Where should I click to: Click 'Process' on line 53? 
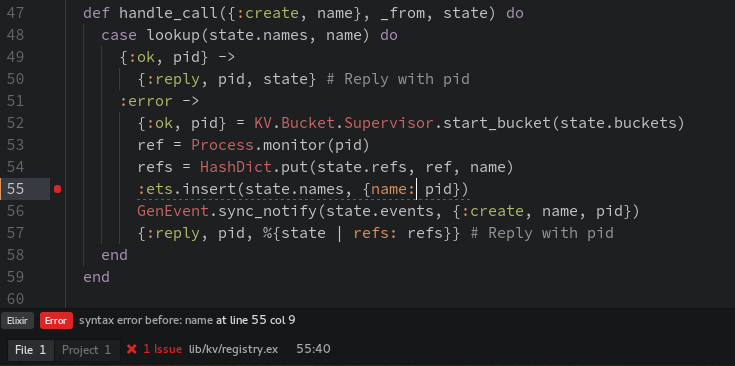point(223,145)
